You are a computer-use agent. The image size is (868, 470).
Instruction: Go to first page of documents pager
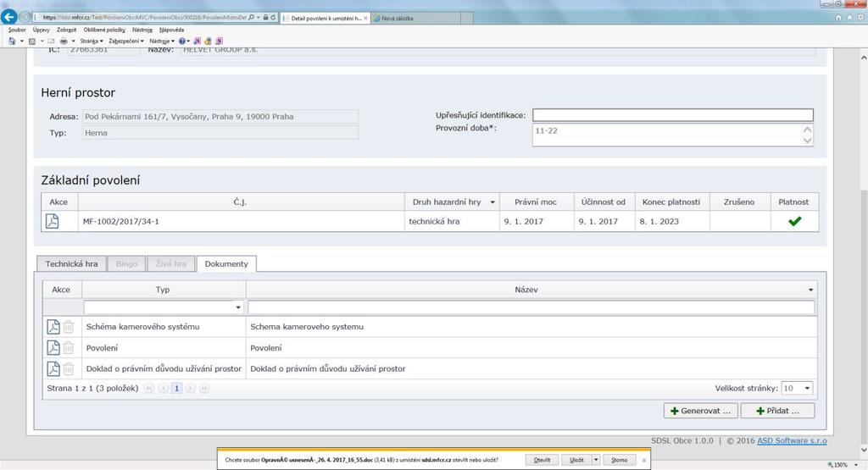148,388
